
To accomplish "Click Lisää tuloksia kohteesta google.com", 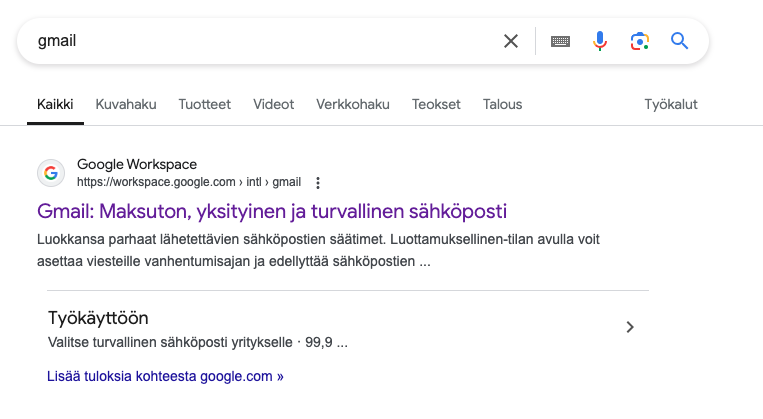I will pyautogui.click(x=165, y=376).
